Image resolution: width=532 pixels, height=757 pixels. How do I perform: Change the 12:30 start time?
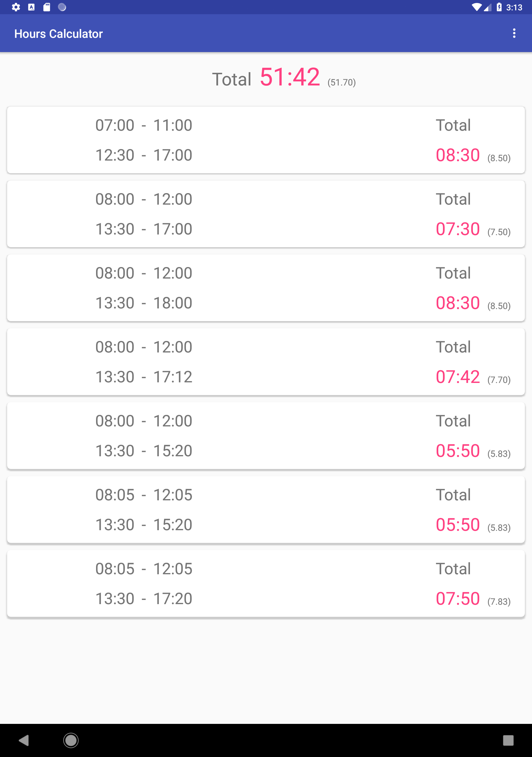pyautogui.click(x=115, y=155)
